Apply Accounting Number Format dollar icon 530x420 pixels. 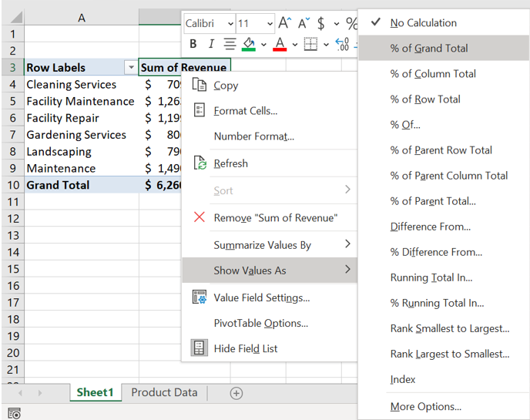[321, 23]
